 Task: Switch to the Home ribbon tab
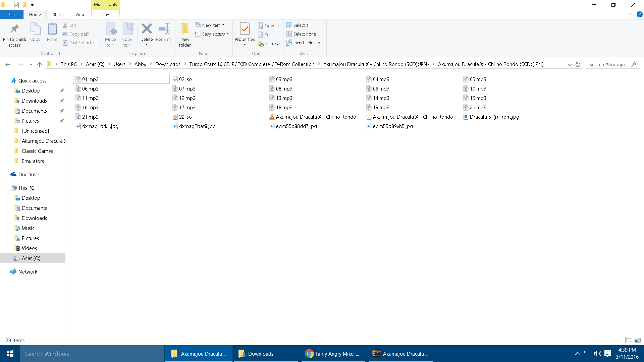(35, 14)
